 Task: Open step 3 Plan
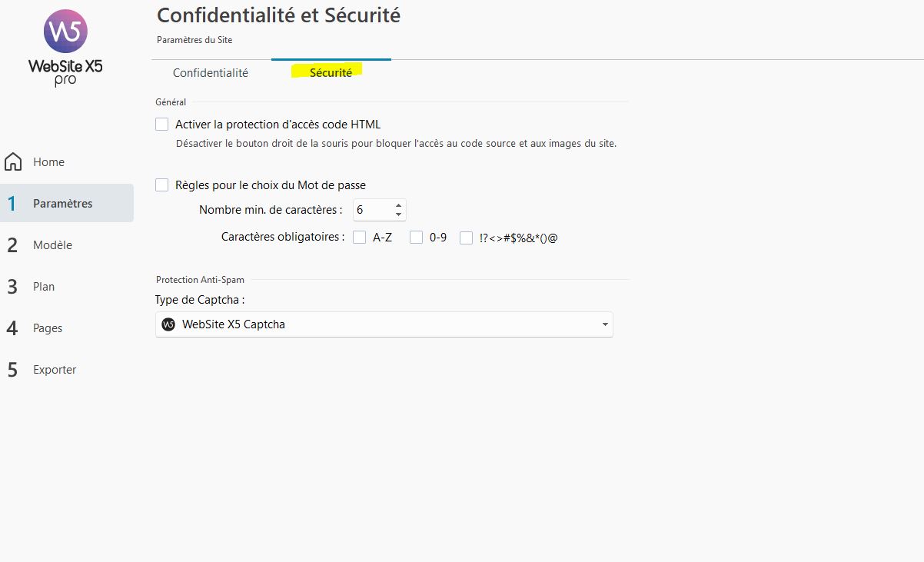(x=44, y=287)
